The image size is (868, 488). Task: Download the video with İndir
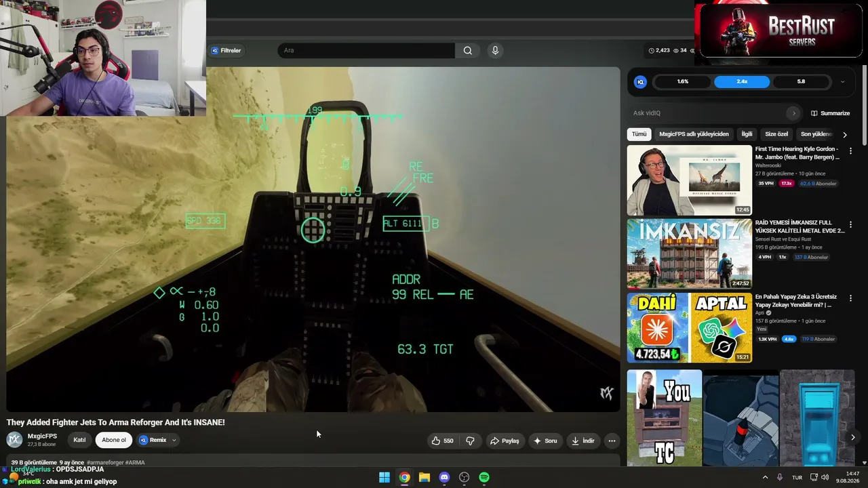583,441
